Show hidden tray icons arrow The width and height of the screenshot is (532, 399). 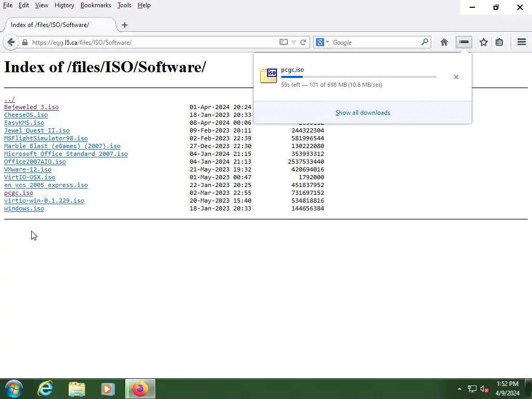[459, 389]
